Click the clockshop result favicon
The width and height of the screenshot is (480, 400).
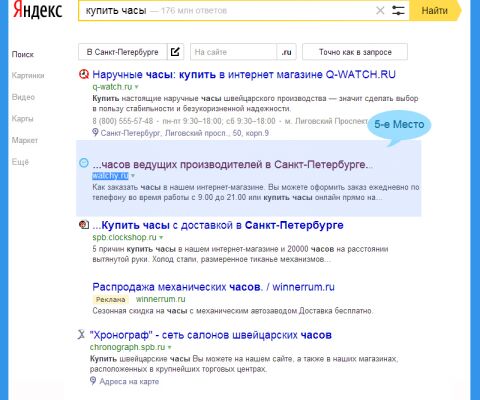tap(84, 225)
